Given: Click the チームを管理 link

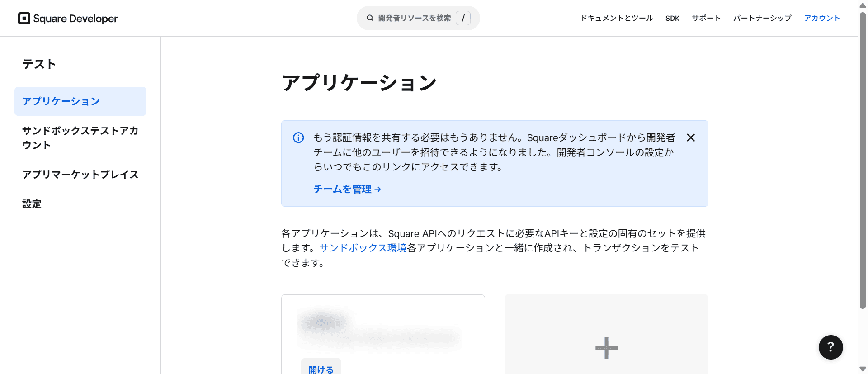Looking at the screenshot, I should coord(347,189).
